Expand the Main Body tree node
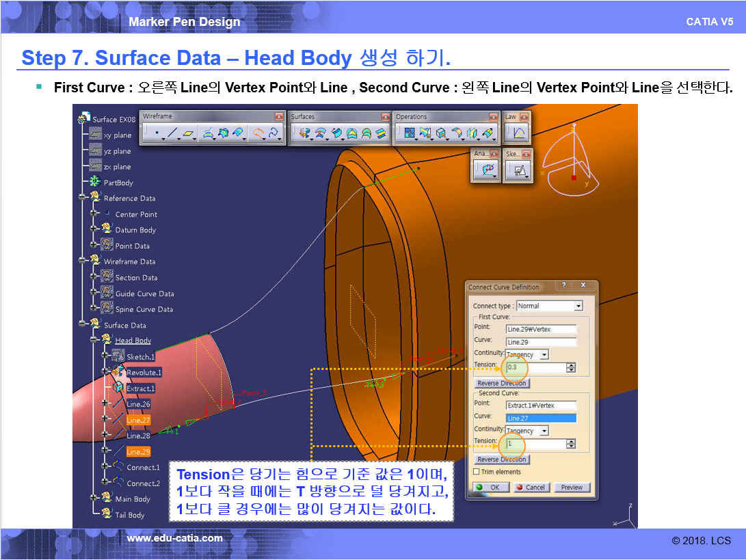This screenshot has width=746, height=560. [x=96, y=499]
